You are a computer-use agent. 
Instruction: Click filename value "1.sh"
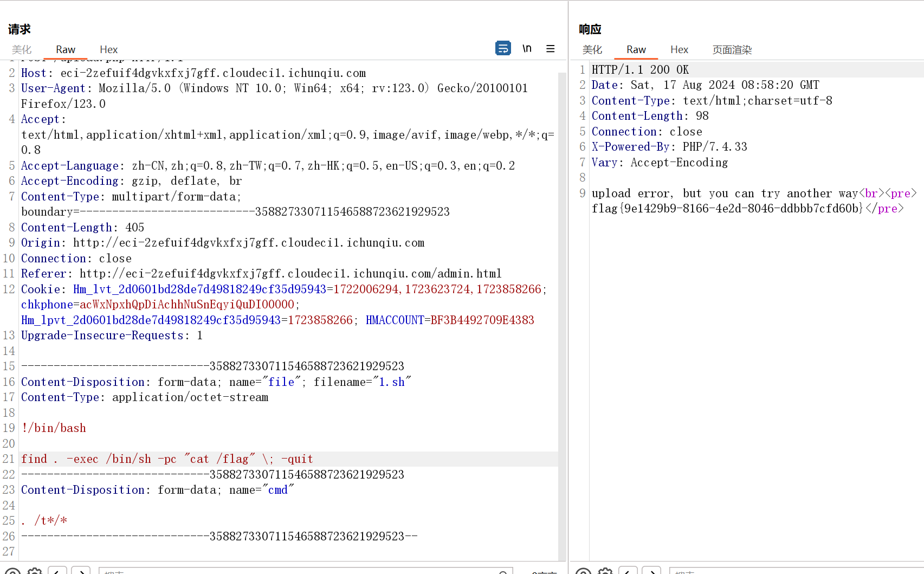click(x=392, y=382)
